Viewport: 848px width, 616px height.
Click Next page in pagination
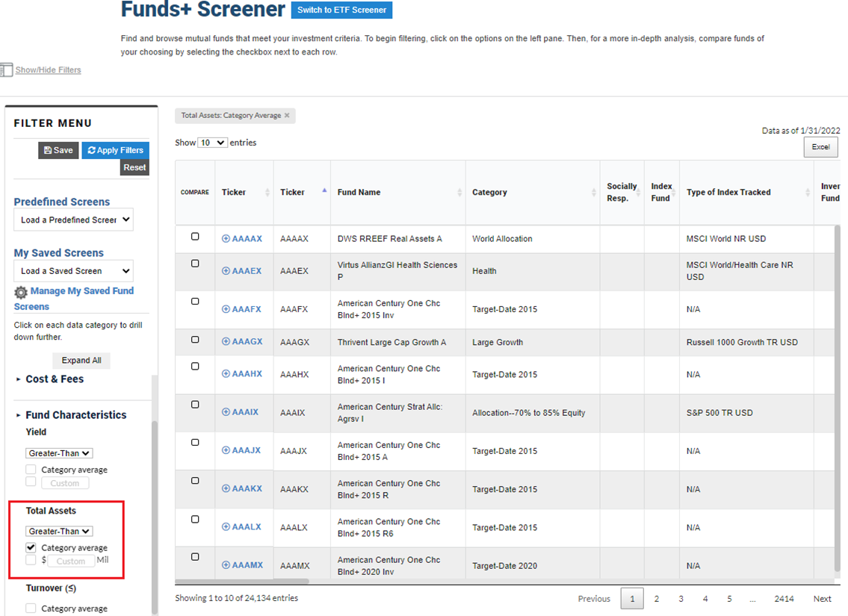(822, 599)
